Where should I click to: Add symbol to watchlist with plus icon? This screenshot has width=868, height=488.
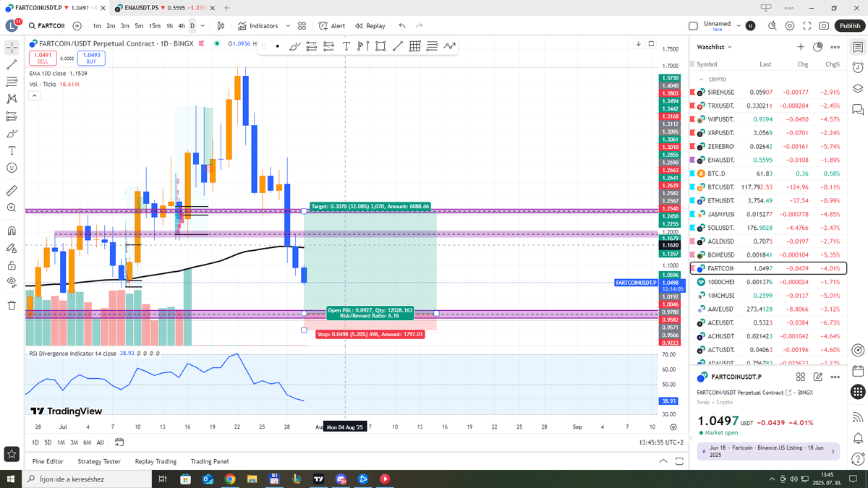point(801,47)
